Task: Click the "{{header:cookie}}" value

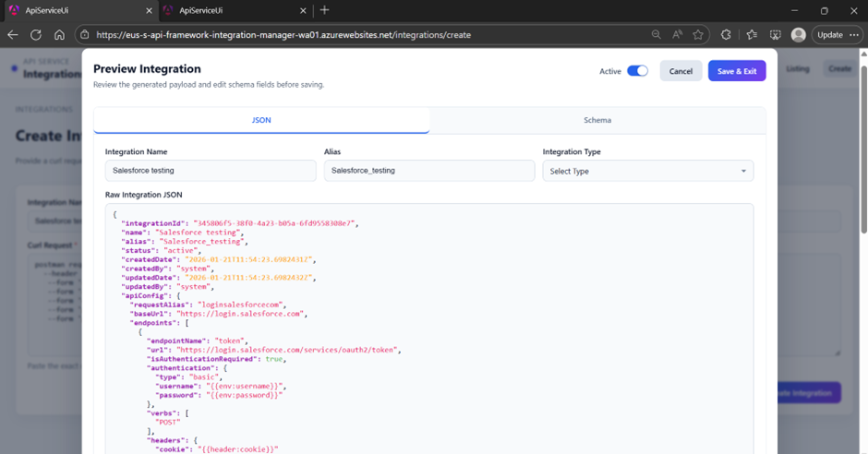Action: point(237,449)
